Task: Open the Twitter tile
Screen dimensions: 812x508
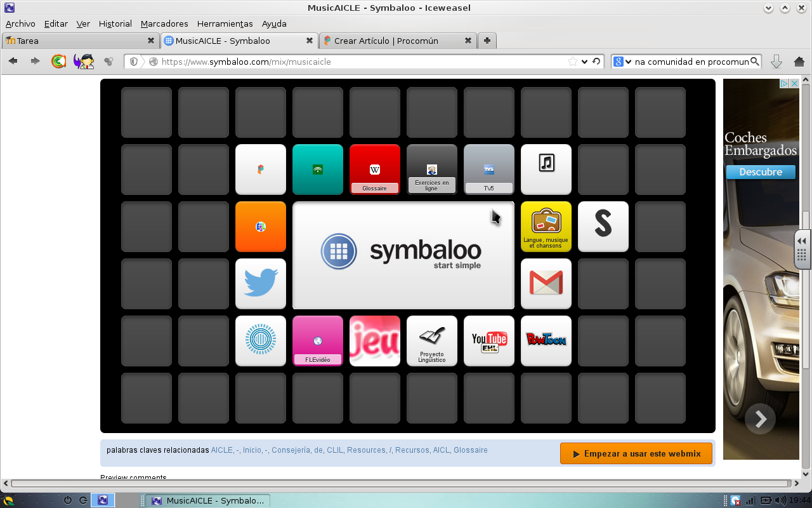Action: (260, 283)
